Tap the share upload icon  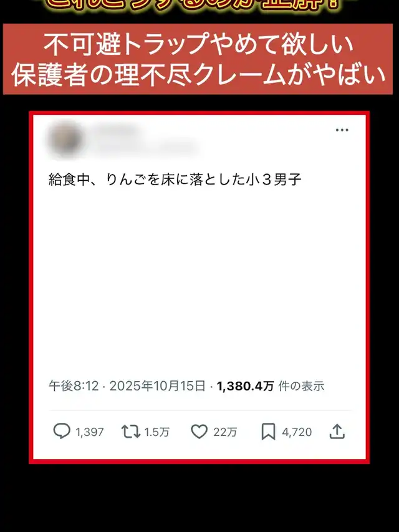tap(337, 431)
